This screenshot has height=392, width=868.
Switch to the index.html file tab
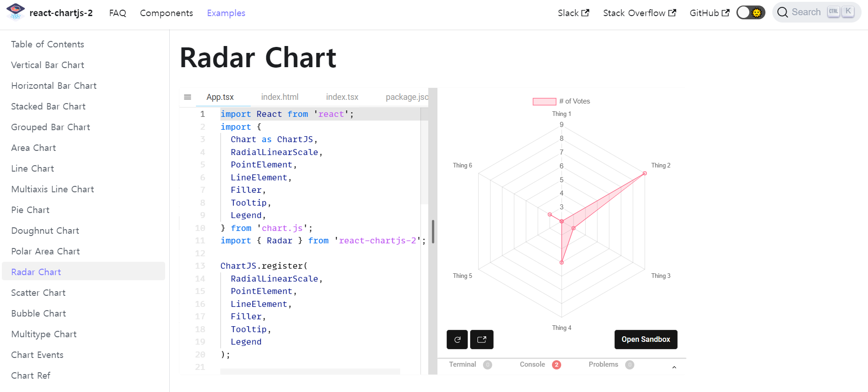point(280,97)
